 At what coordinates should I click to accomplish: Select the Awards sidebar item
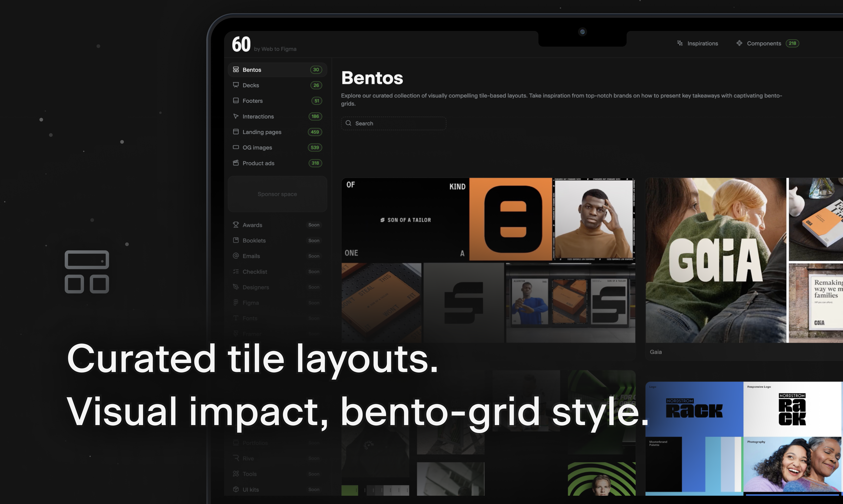(277, 225)
